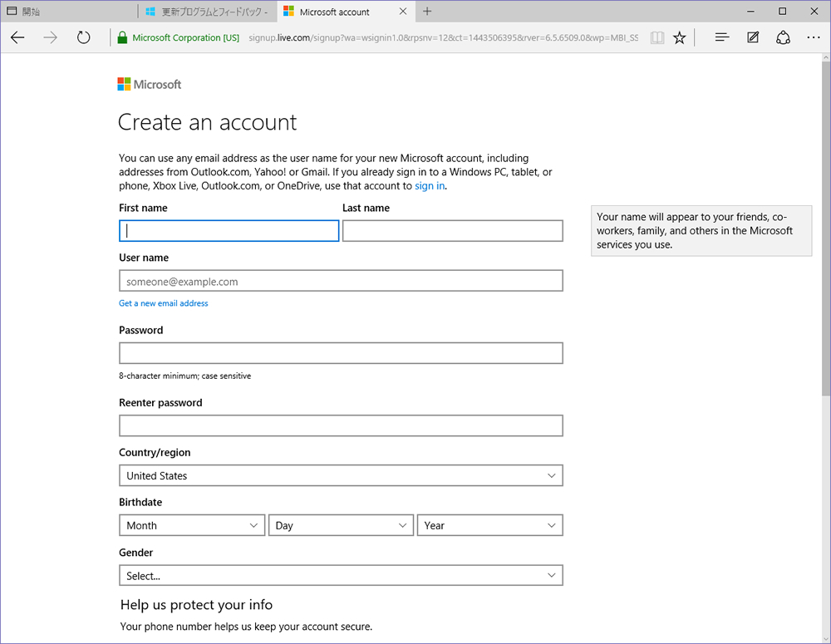
Task: Click the User name email field
Action: coord(341,281)
